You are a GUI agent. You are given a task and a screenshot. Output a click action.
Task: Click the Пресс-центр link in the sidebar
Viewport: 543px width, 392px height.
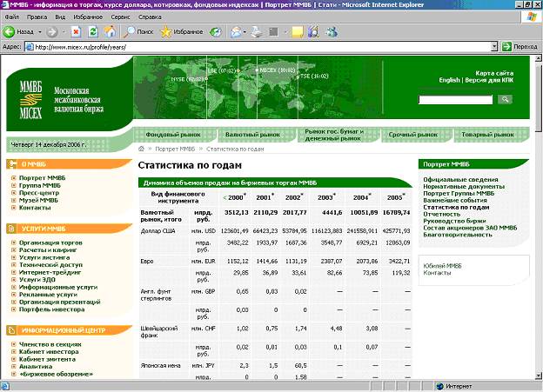coord(40,193)
